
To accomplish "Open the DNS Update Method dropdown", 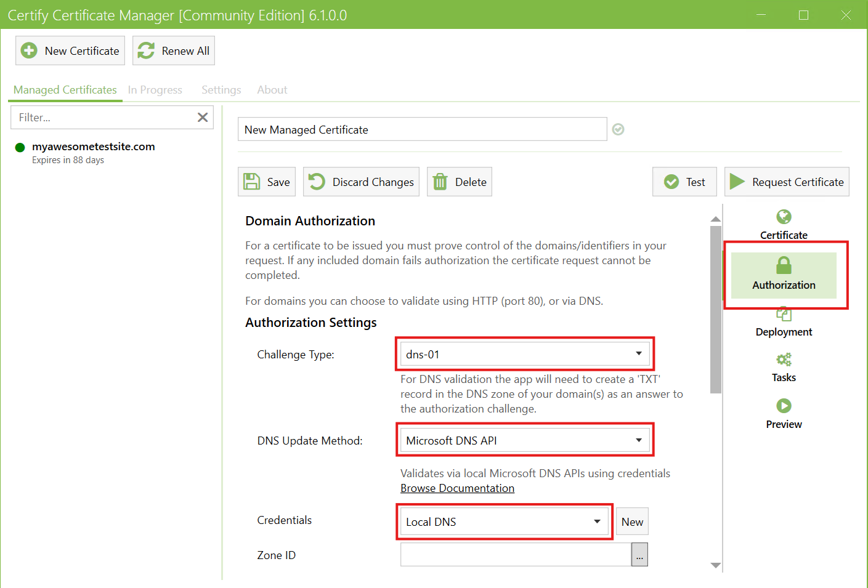I will 525,440.
